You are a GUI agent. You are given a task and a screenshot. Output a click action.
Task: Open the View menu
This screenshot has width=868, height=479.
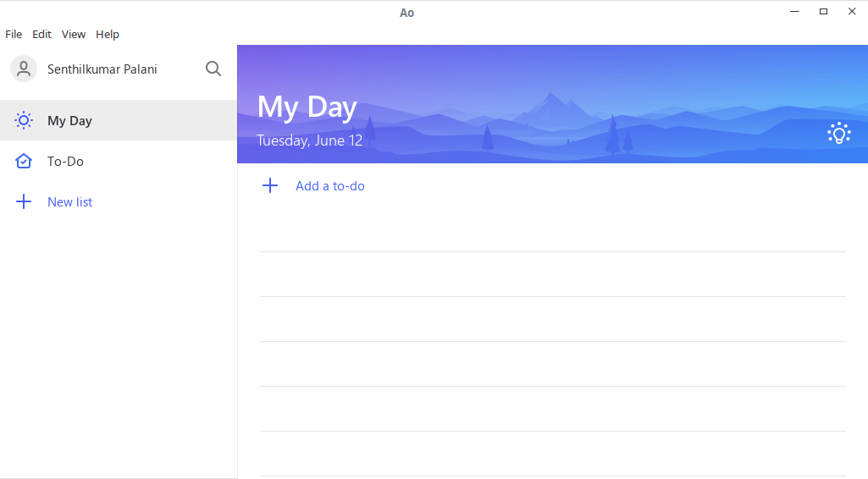[x=74, y=35]
